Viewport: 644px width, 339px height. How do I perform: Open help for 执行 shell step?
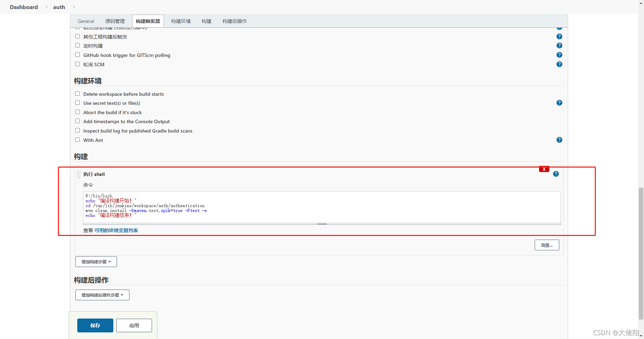point(556,174)
